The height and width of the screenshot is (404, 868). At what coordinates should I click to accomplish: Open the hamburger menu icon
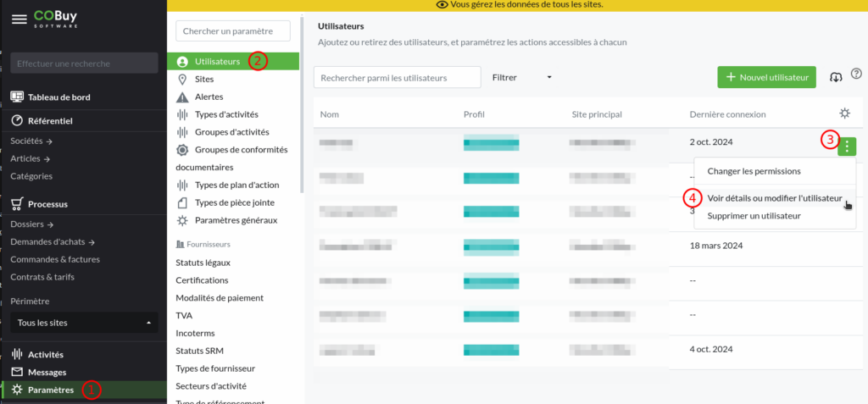[19, 19]
